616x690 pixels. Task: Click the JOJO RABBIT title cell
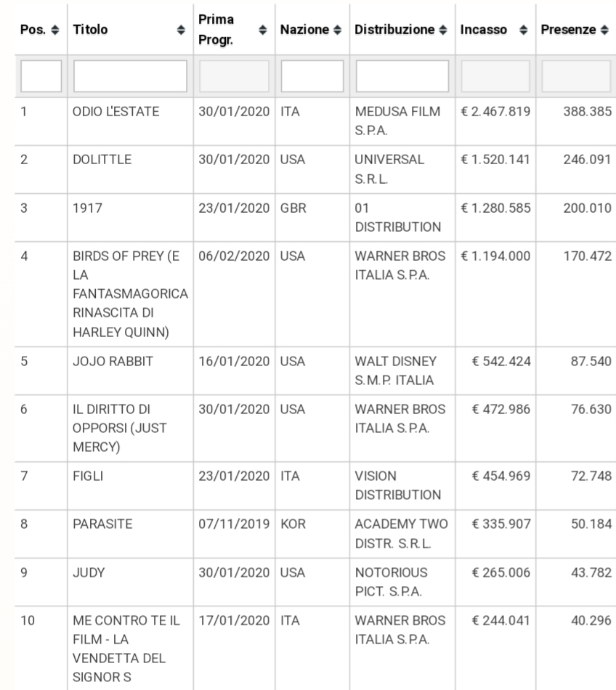point(113,361)
